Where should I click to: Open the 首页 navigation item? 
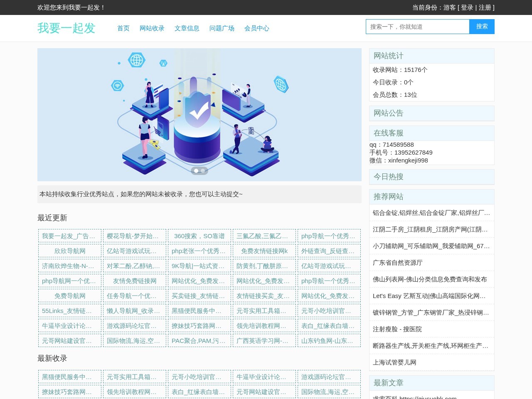(123, 28)
